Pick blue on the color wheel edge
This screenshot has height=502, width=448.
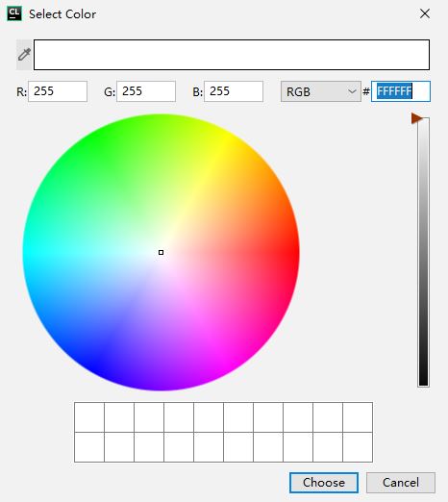pyautogui.click(x=95, y=367)
